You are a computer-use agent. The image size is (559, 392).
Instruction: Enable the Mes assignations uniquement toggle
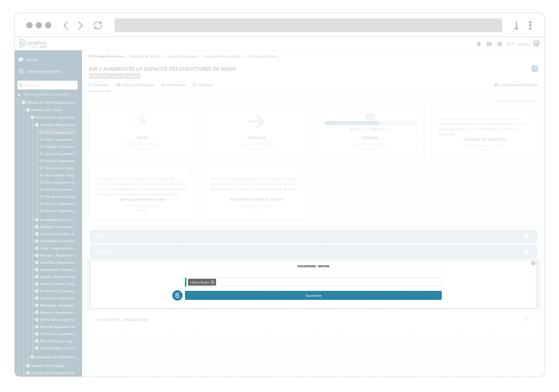pyautogui.click(x=19, y=95)
